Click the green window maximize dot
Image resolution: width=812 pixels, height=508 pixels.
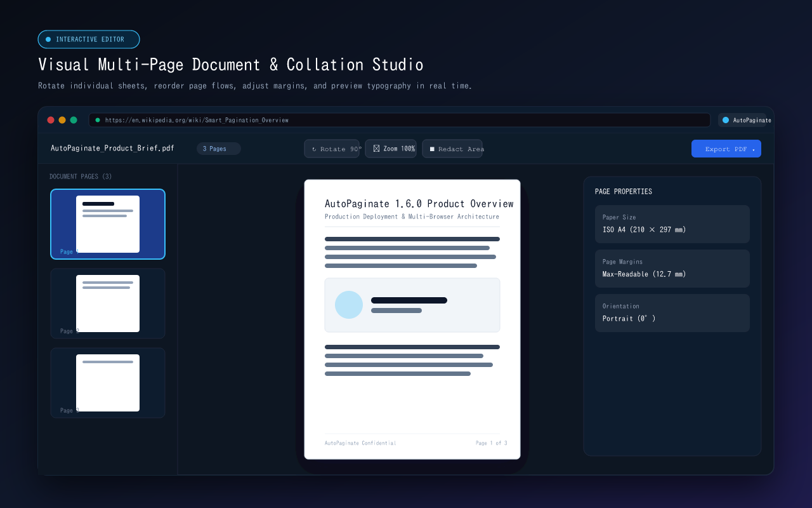pyautogui.click(x=74, y=120)
